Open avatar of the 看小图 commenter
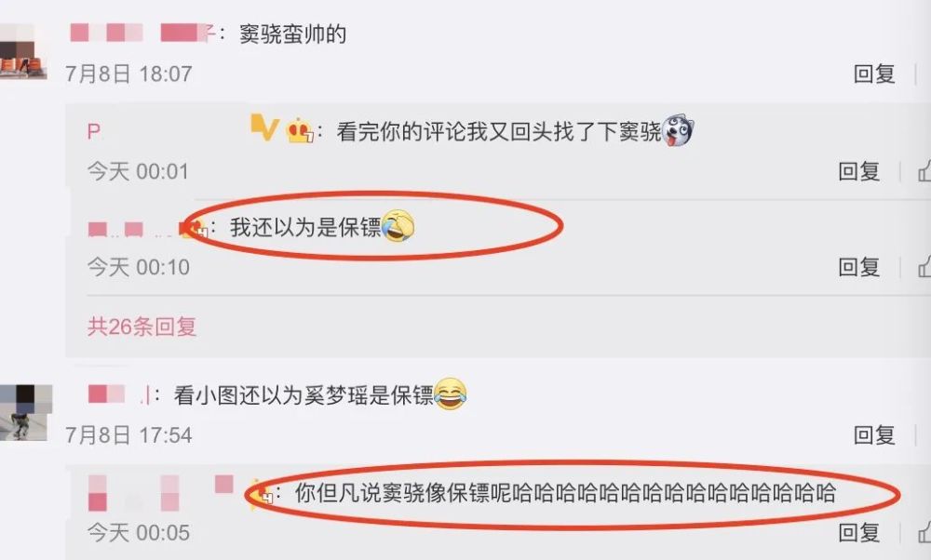931x560 pixels. click(25, 412)
